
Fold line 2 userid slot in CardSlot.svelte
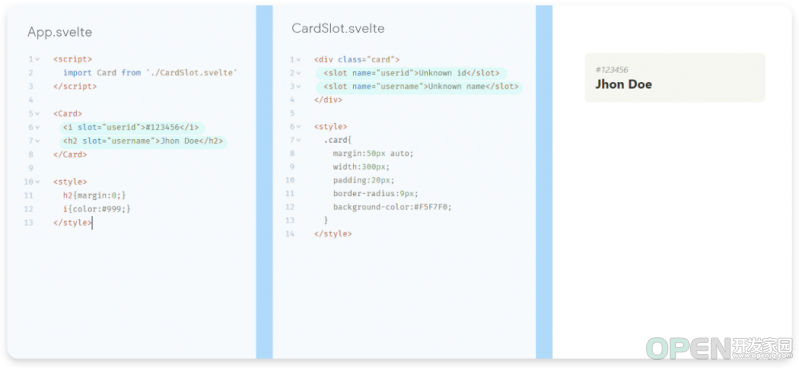(299, 73)
